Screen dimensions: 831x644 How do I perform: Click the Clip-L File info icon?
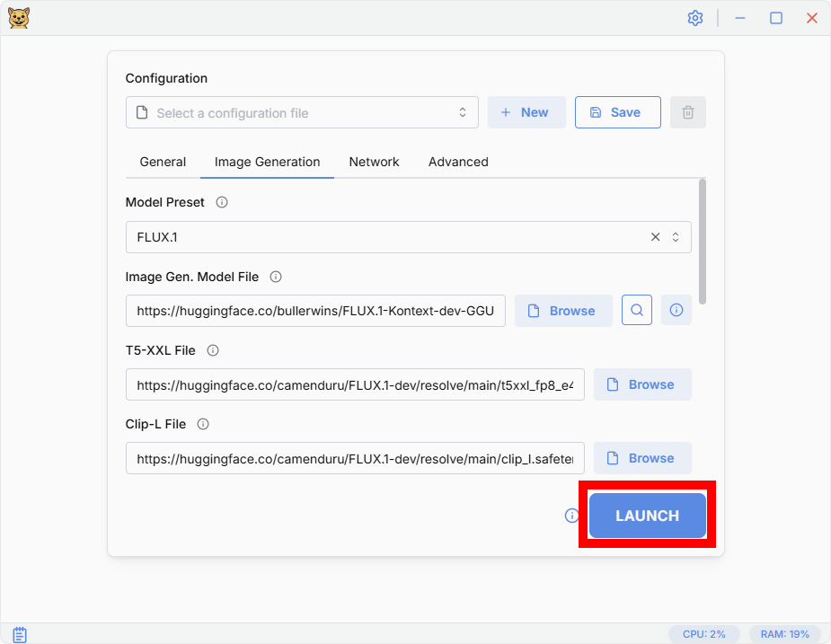[x=203, y=424]
